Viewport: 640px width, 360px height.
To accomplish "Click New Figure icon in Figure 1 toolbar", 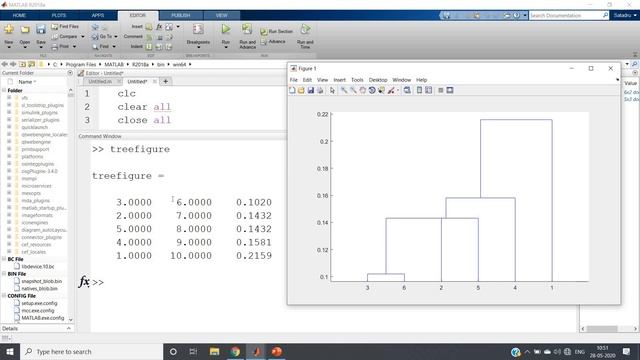I will (292, 90).
